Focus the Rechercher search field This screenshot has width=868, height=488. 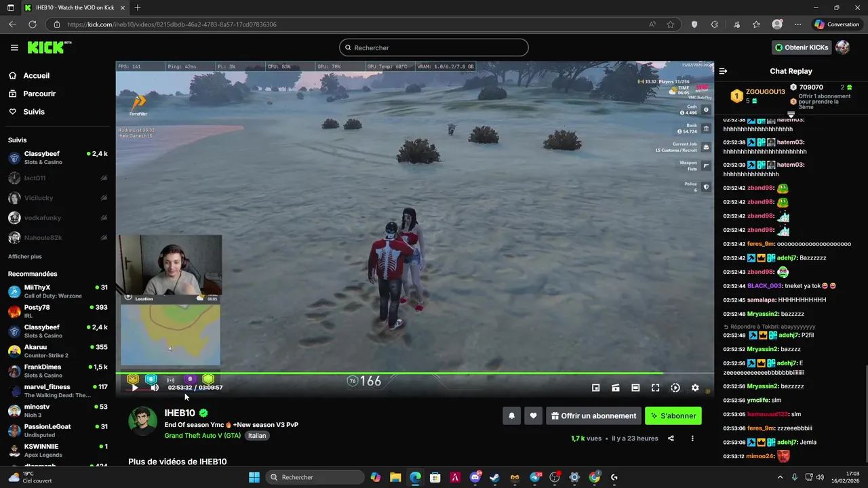pyautogui.click(x=434, y=47)
